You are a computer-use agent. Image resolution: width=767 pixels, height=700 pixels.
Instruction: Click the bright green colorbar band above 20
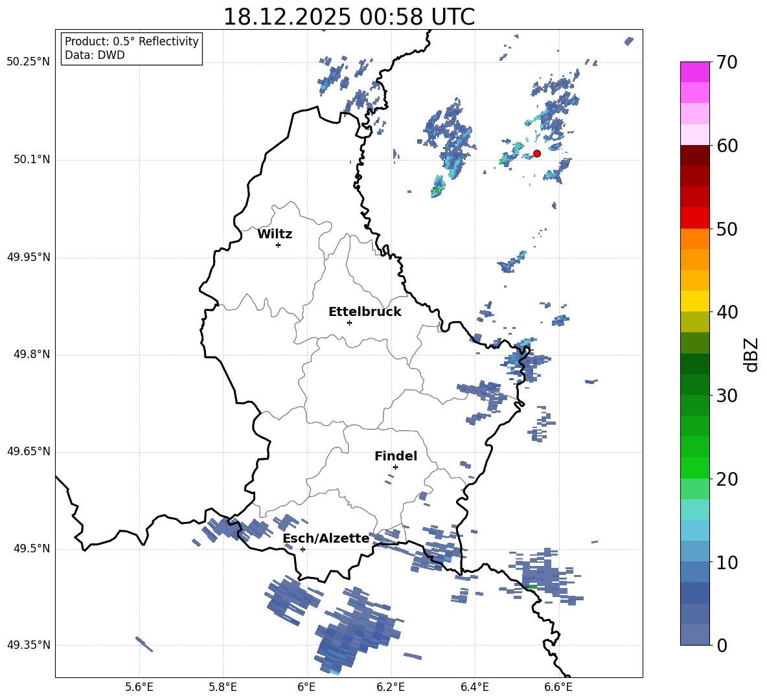coord(695,468)
